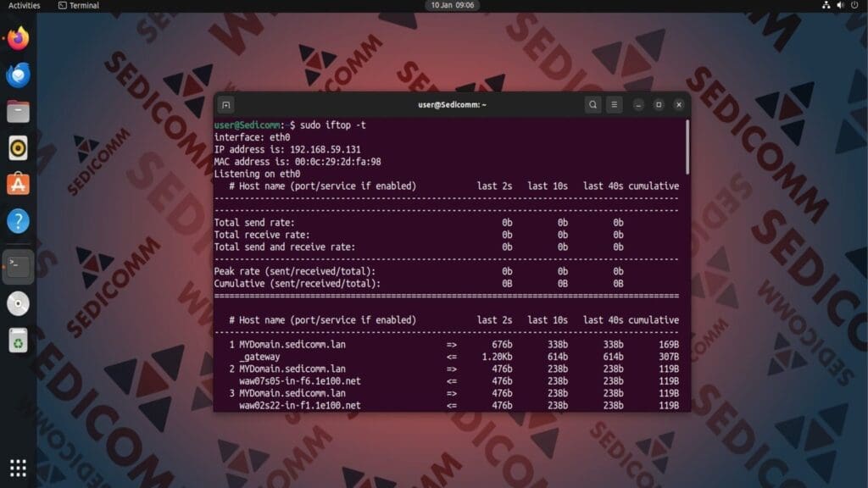Open the terminal hamburger menu

(x=614, y=104)
